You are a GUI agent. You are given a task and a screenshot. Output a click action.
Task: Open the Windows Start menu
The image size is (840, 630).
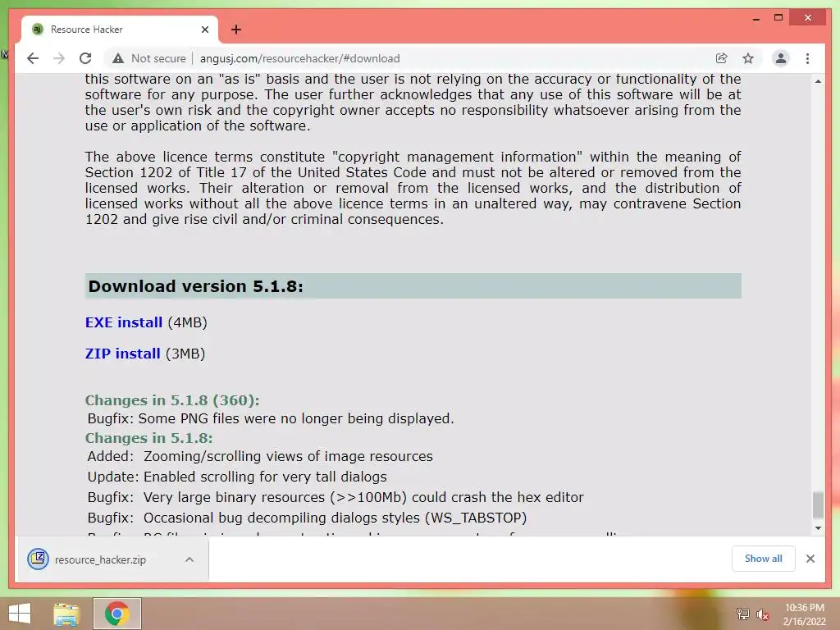tap(20, 614)
